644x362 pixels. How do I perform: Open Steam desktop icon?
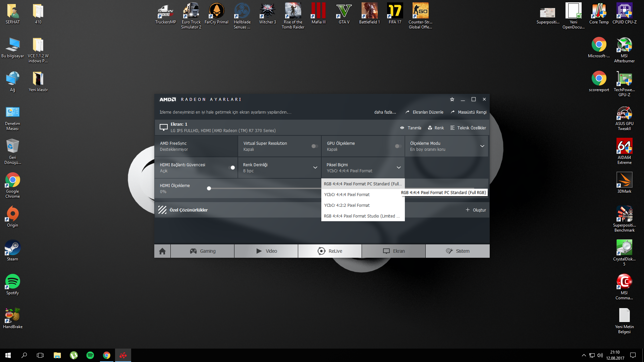tap(13, 250)
